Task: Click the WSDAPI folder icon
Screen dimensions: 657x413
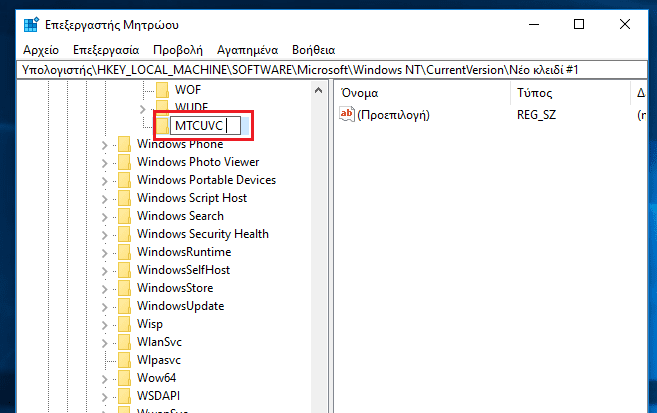Action: (124, 396)
